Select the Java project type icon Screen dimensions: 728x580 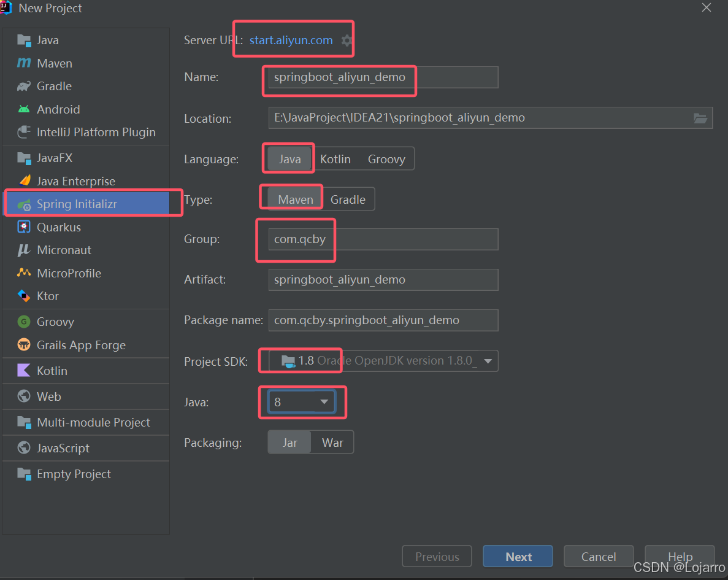pos(24,41)
